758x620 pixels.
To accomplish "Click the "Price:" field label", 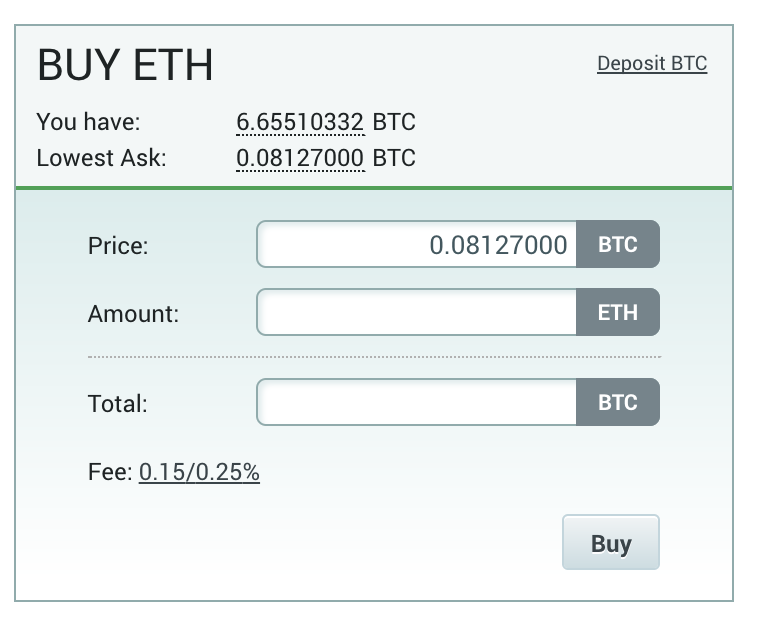I will click(118, 246).
